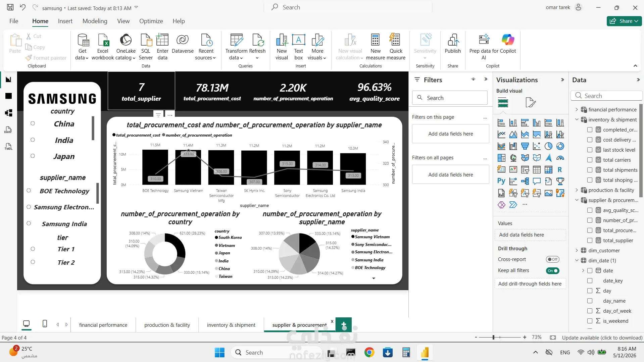Open DAX query view in left sidebar
This screenshot has height=362, width=644.
[9, 130]
